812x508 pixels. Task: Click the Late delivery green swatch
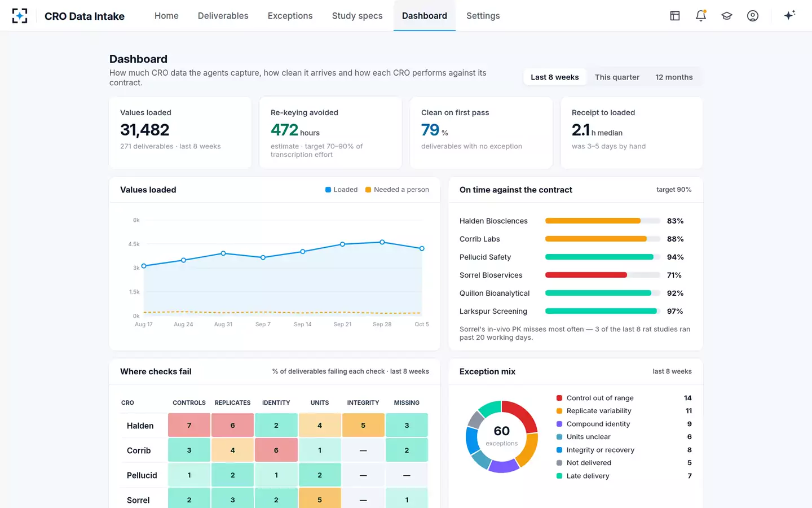pyautogui.click(x=559, y=476)
